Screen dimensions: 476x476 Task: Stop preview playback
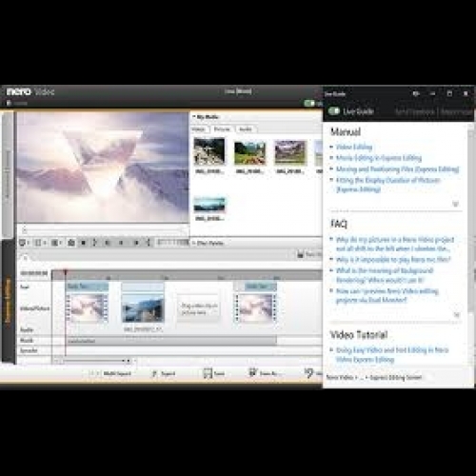(84, 243)
